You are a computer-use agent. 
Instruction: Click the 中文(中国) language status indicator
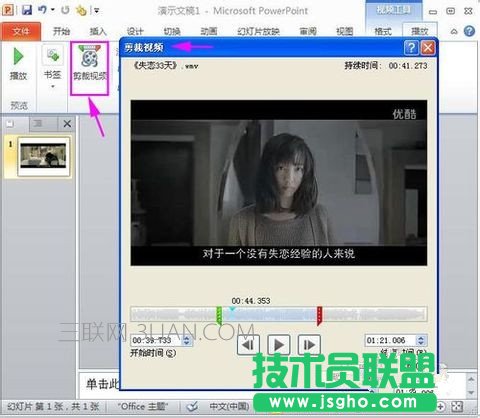pyautogui.click(x=229, y=407)
